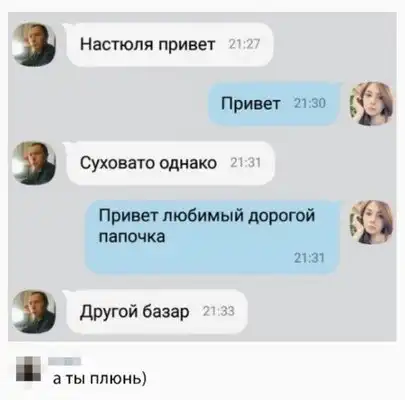Select the "Настюля привет" message bubble
This screenshot has width=405, height=400.
pyautogui.click(x=169, y=45)
